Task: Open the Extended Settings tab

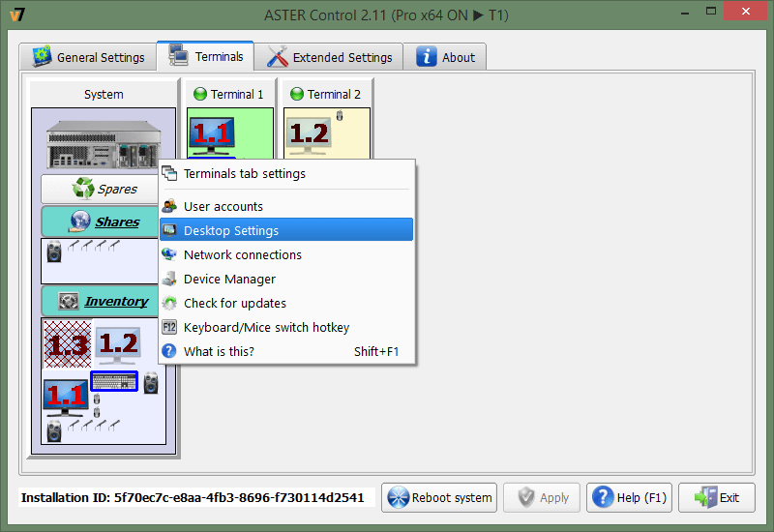Action: [x=329, y=57]
